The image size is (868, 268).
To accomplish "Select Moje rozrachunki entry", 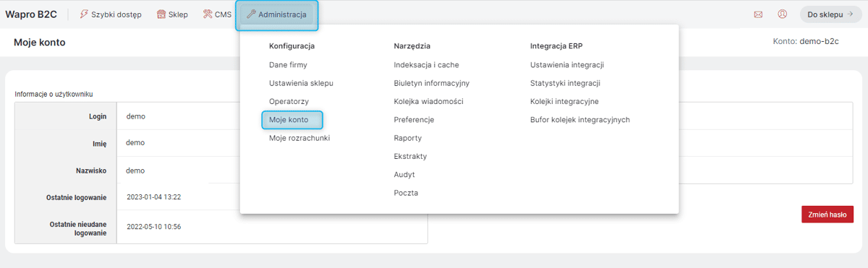I will [299, 138].
